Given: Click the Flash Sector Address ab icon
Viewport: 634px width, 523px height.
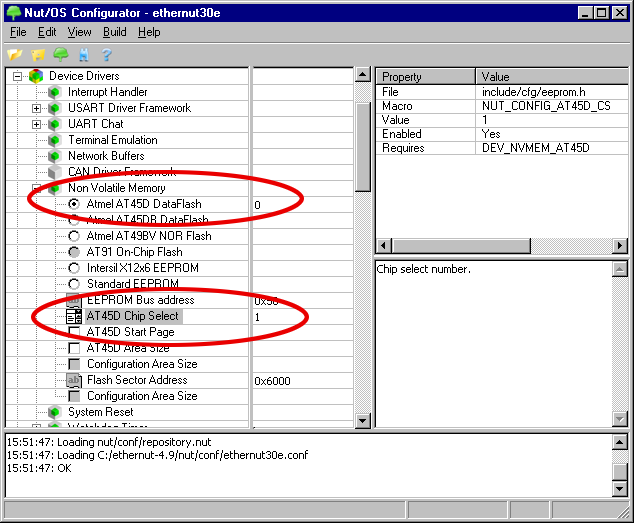Looking at the screenshot, I should point(74,380).
